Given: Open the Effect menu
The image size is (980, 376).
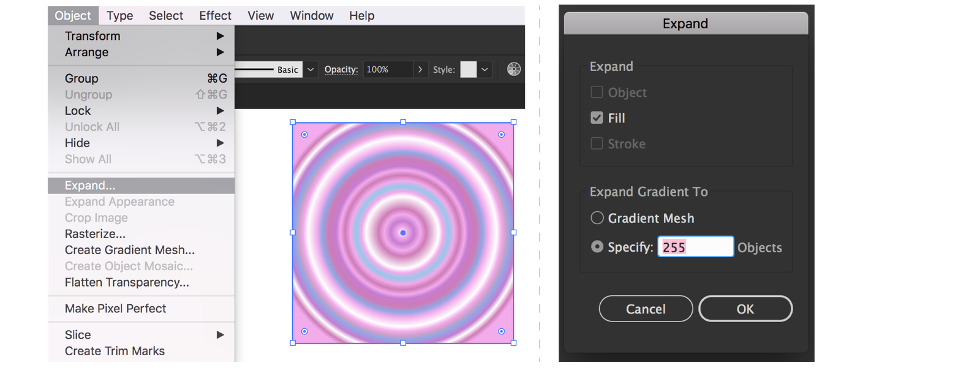Looking at the screenshot, I should 215,15.
